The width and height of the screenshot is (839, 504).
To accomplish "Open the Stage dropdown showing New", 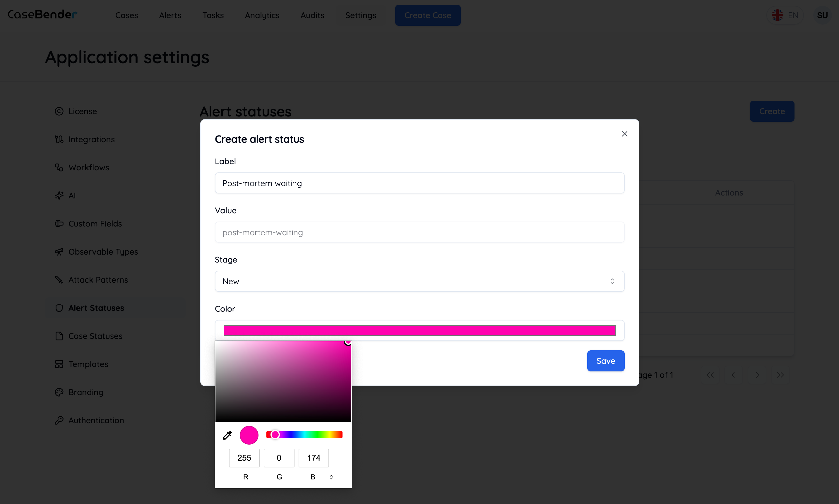I will [x=419, y=281].
